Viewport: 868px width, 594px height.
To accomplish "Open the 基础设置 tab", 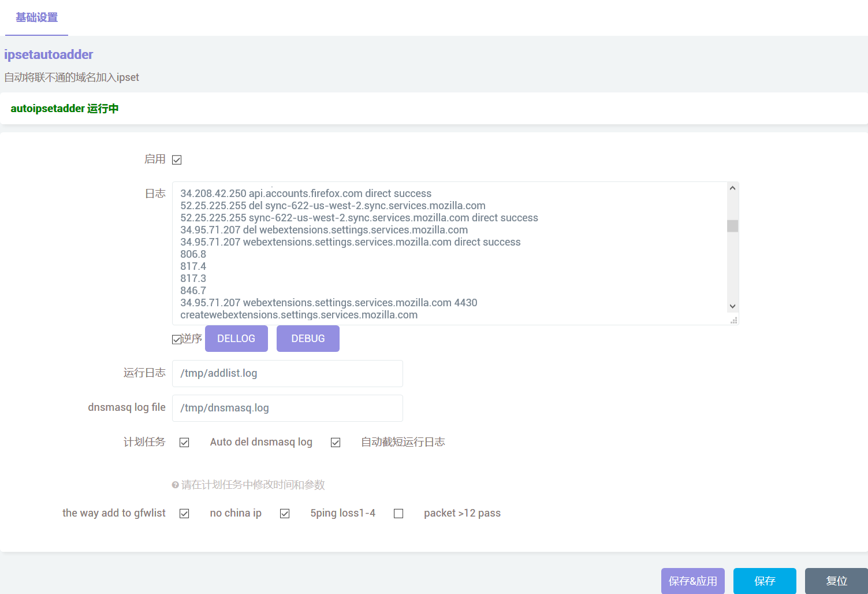I will pos(36,17).
